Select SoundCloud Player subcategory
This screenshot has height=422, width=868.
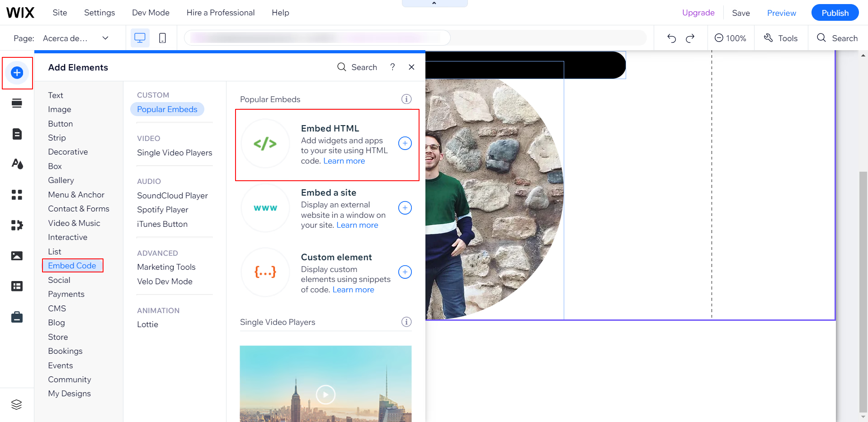pos(172,196)
